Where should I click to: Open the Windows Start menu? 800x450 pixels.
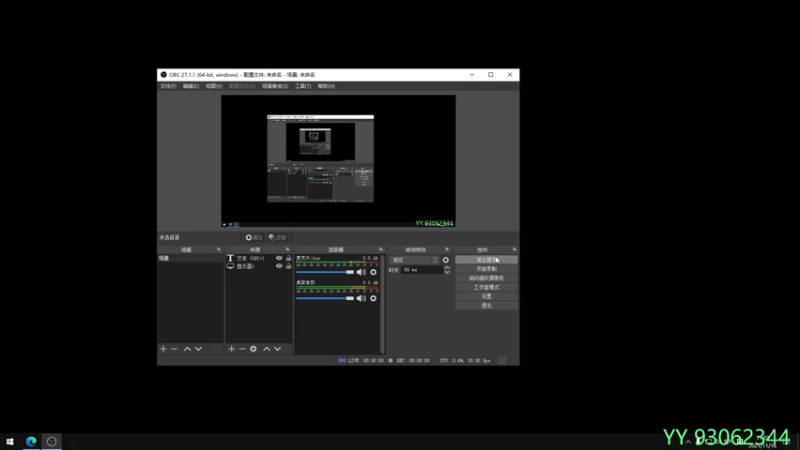click(x=10, y=441)
